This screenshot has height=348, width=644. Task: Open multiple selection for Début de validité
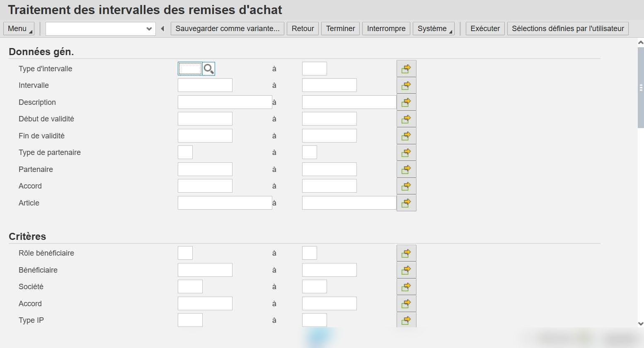(407, 119)
